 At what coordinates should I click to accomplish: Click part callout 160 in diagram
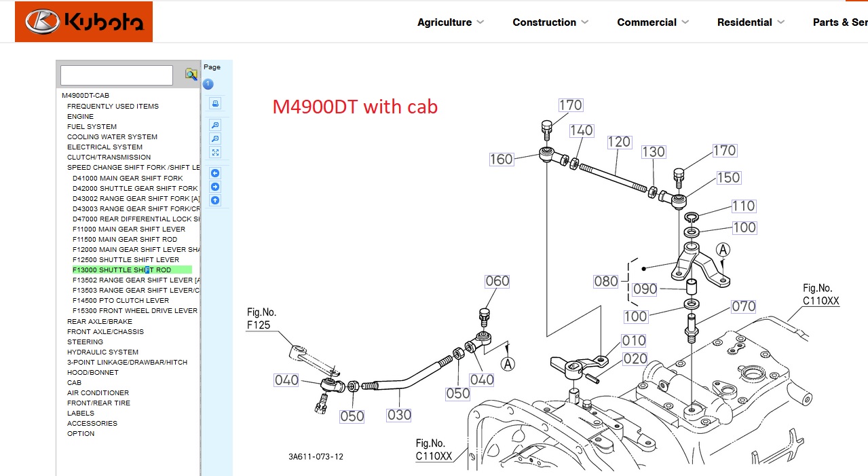click(x=502, y=159)
